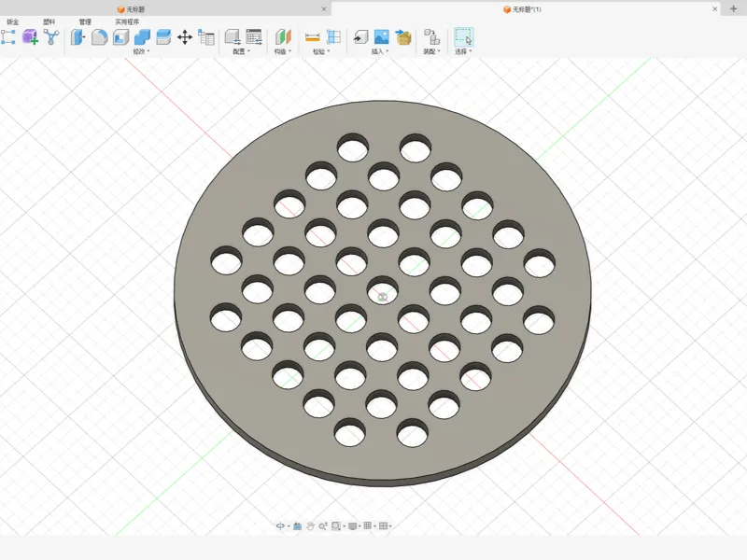This screenshot has height=560, width=747.
Task: Open the 修改 (Modify) dropdown
Action: click(x=141, y=51)
